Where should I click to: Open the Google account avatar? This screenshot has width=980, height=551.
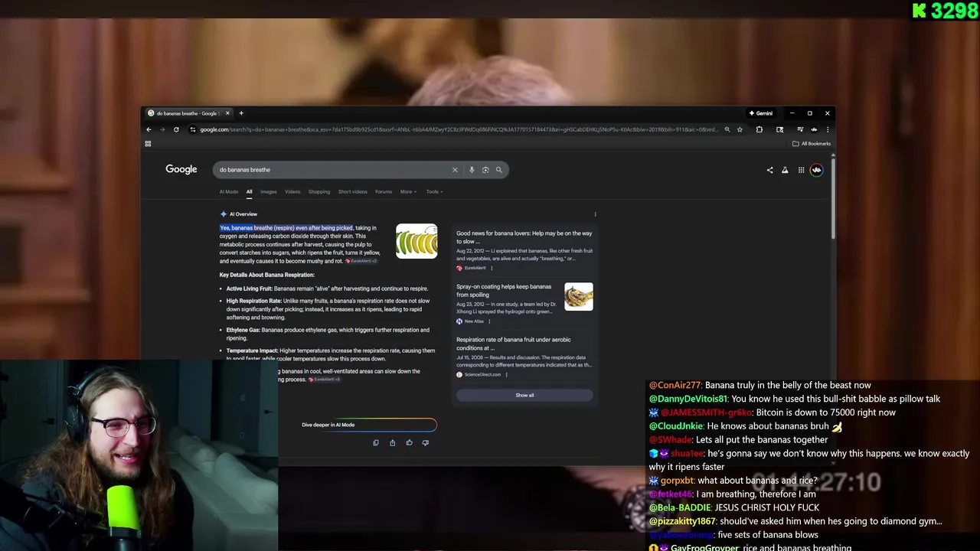coord(817,170)
